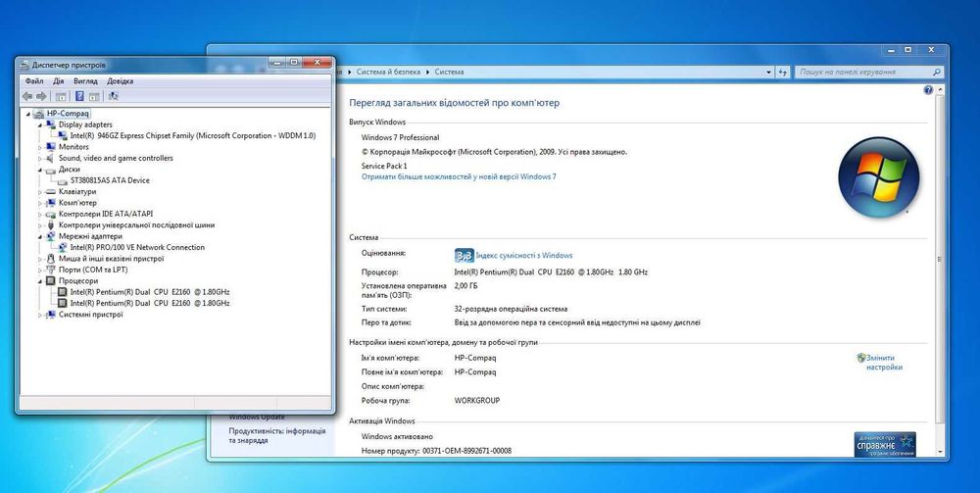Open the Windows 7 newer edition features link
980x493 pixels.
pos(459,176)
